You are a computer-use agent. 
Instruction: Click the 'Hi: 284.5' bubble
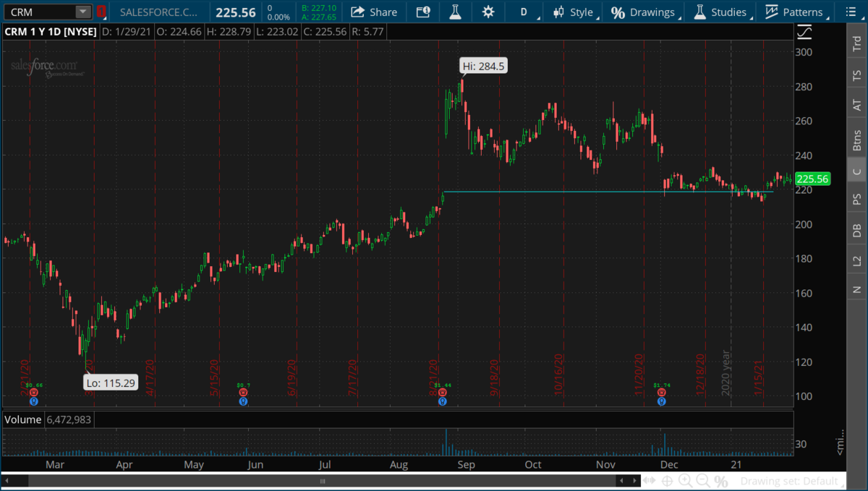pyautogui.click(x=483, y=67)
